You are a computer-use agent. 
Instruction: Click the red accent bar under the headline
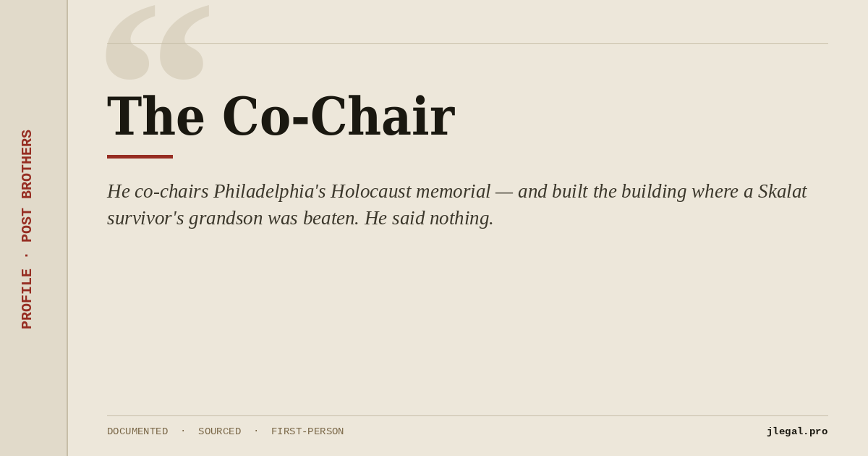(140, 156)
